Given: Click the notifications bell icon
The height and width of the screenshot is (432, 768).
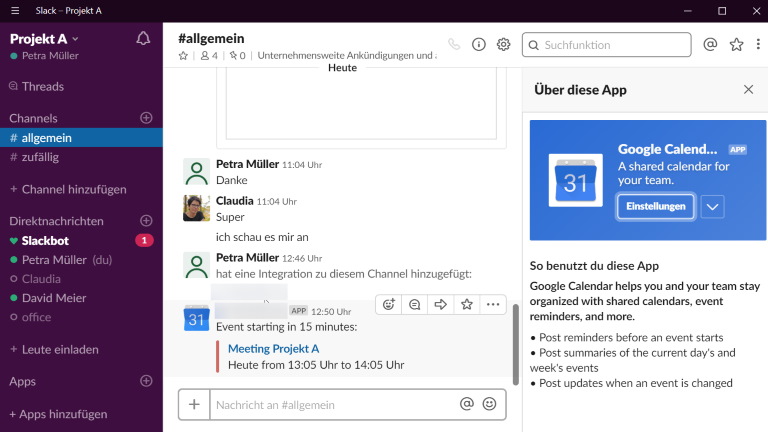Looking at the screenshot, I should point(143,39).
